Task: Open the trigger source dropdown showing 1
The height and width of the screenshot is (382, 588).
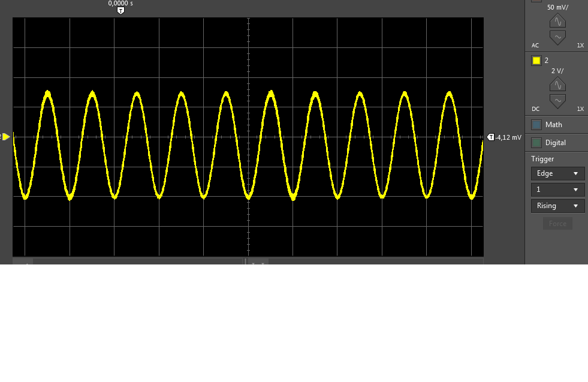Action: pos(557,190)
